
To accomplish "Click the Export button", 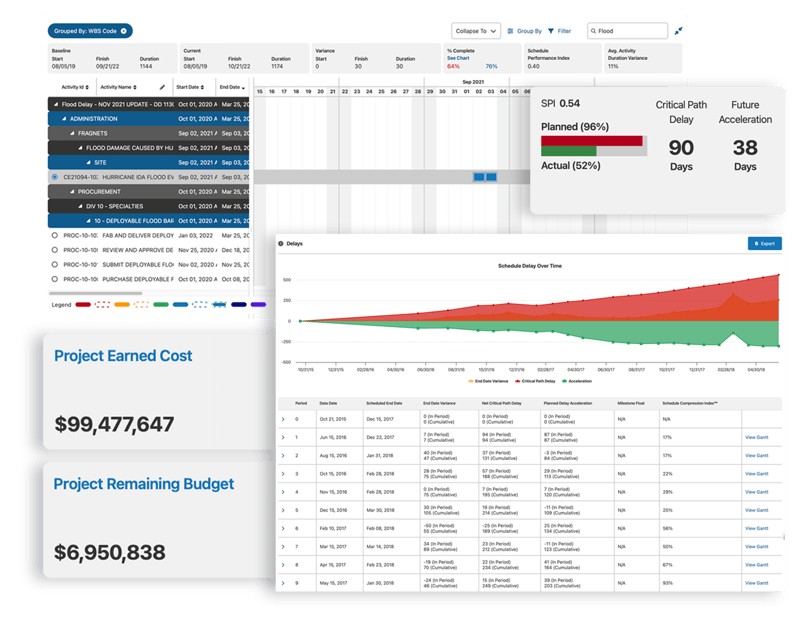I will point(764,243).
